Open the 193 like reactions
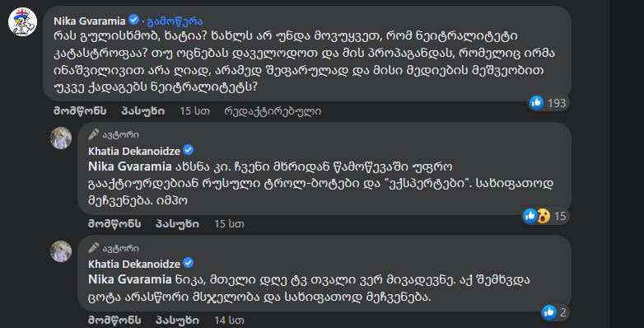This screenshot has height=328, width=644. click(548, 103)
